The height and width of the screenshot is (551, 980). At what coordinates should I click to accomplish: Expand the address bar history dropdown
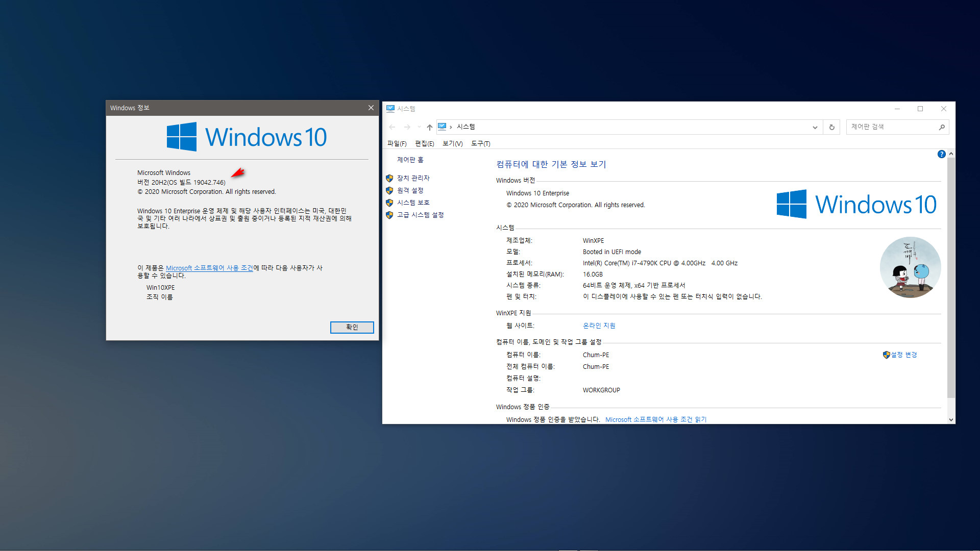[x=815, y=127]
